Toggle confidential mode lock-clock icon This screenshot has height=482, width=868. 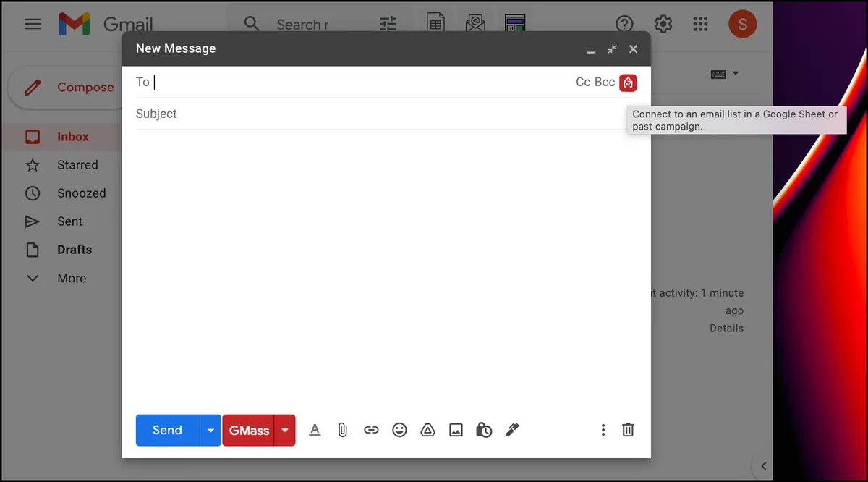tap(484, 430)
